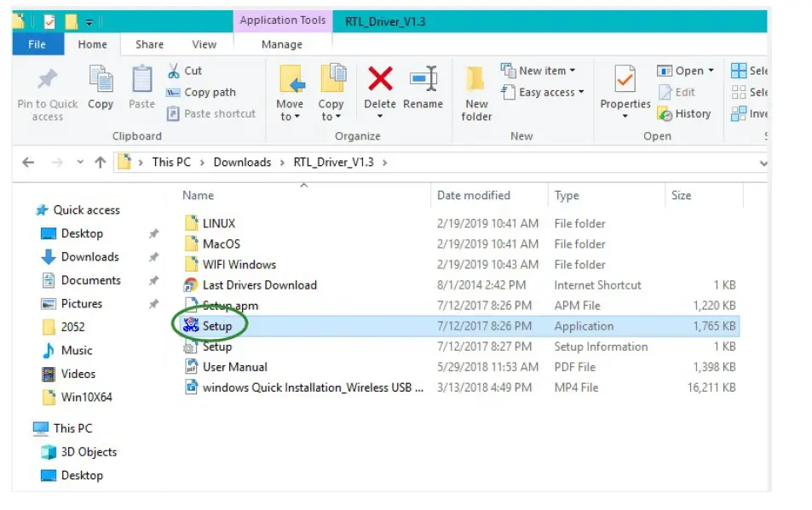Open the File menu tab
The width and height of the screenshot is (812, 510).
[x=37, y=44]
